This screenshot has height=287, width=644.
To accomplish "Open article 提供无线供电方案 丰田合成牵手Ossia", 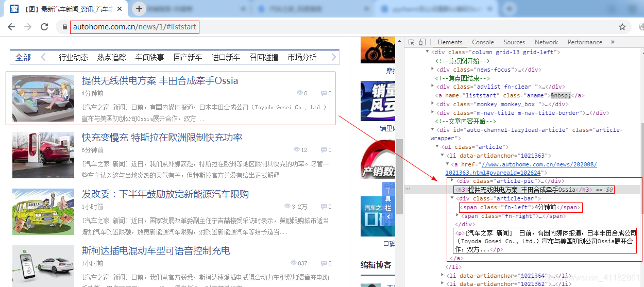I will pyautogui.click(x=160, y=81).
